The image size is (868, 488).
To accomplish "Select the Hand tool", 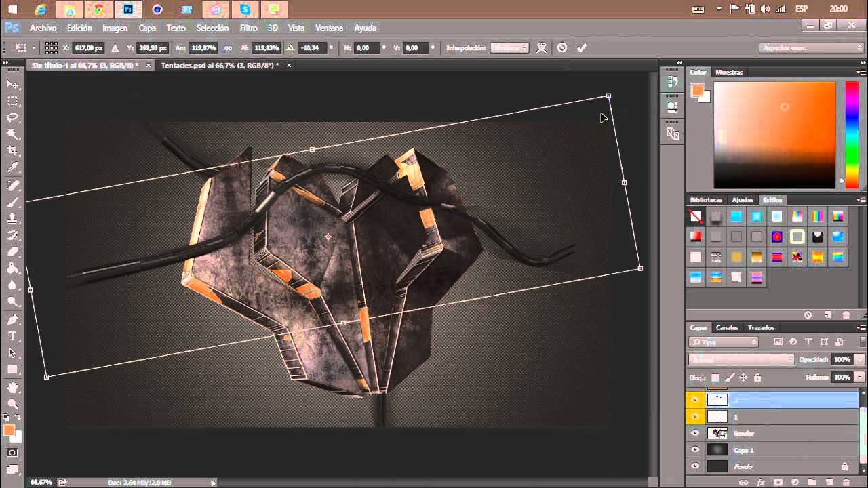I will click(12, 387).
